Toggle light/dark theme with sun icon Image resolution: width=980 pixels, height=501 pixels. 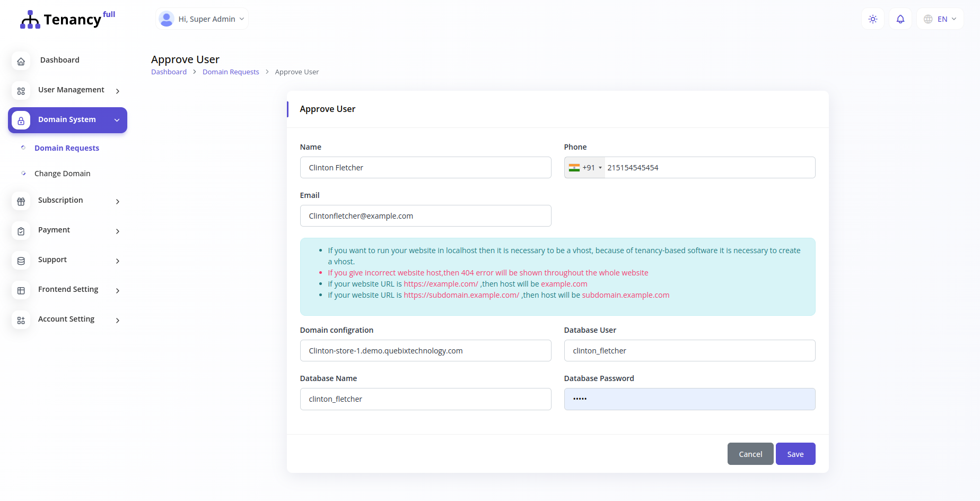pyautogui.click(x=872, y=19)
